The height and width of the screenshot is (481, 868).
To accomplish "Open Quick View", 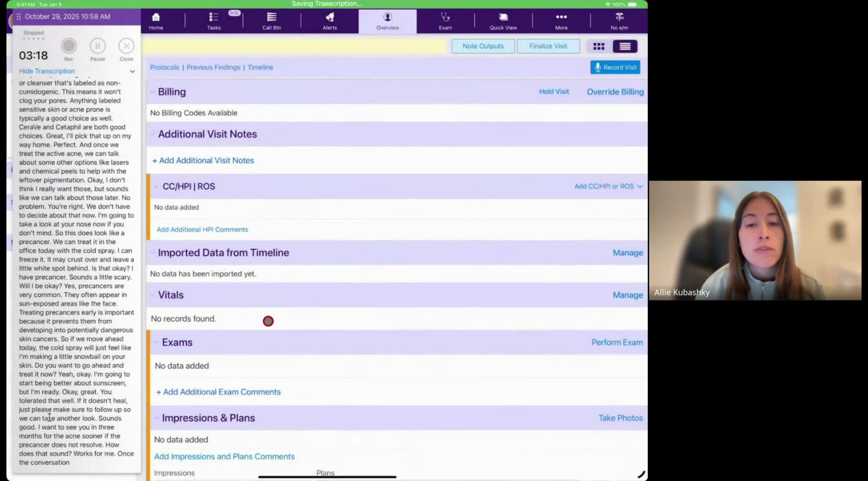I will pos(503,21).
